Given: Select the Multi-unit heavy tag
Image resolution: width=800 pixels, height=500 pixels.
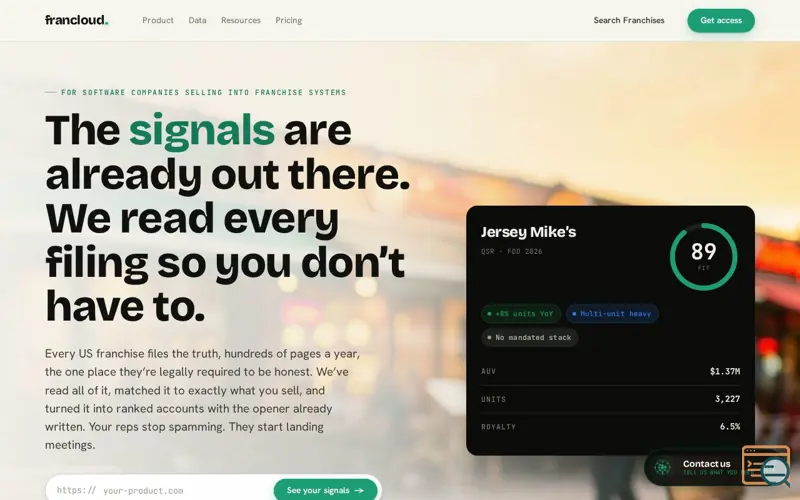Looking at the screenshot, I should [x=612, y=314].
